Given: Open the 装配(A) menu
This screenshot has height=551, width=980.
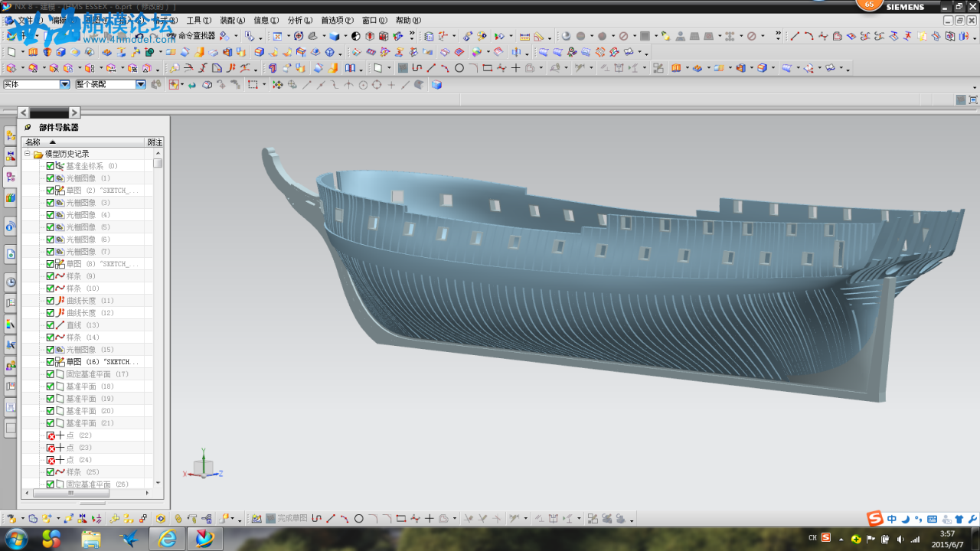Looking at the screenshot, I should pyautogui.click(x=233, y=21).
